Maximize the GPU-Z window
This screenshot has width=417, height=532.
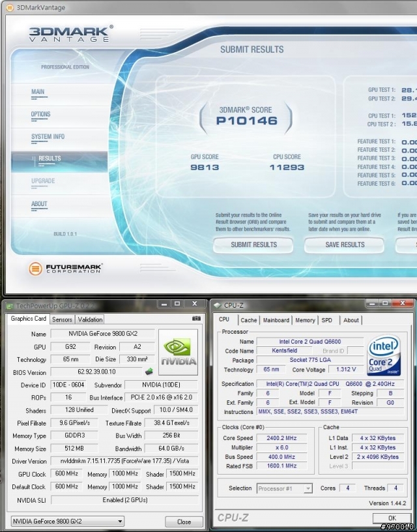(177, 304)
